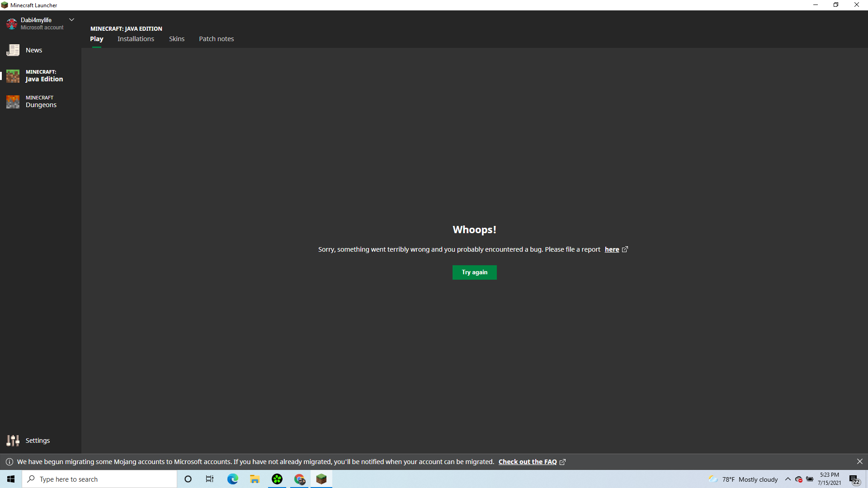Dismiss the migration notice banner

[x=859, y=461]
